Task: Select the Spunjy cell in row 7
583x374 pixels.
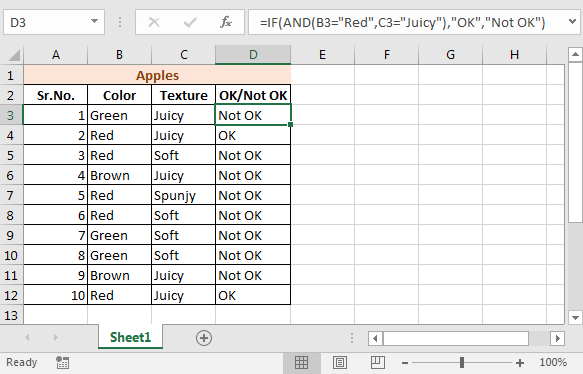Action: [184, 195]
